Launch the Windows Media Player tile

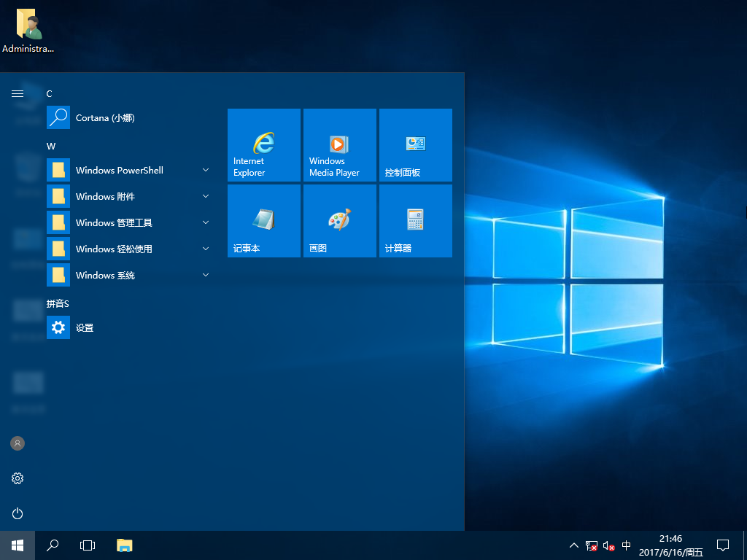pos(340,145)
